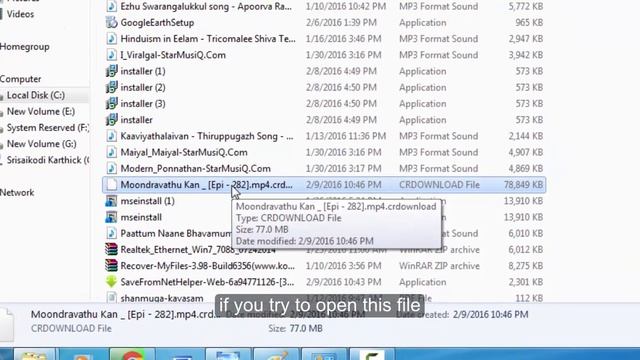
Task: Click the mseinstall (1) installer icon
Action: [x=111, y=201]
